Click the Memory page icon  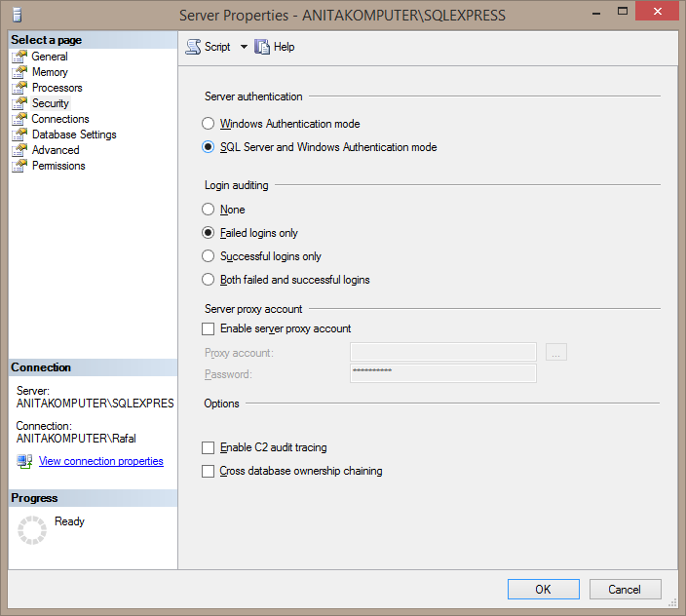tap(19, 72)
